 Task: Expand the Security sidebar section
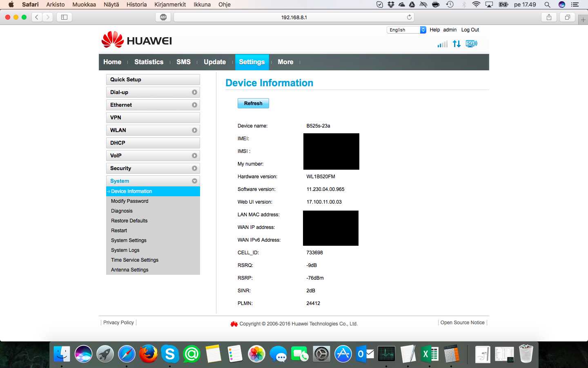point(153,168)
